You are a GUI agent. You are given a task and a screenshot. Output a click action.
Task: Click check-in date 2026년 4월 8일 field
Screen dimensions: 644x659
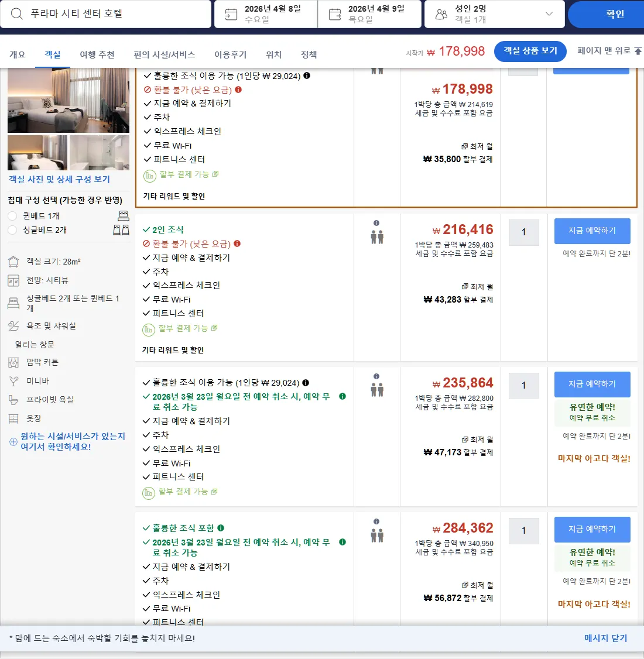(266, 14)
